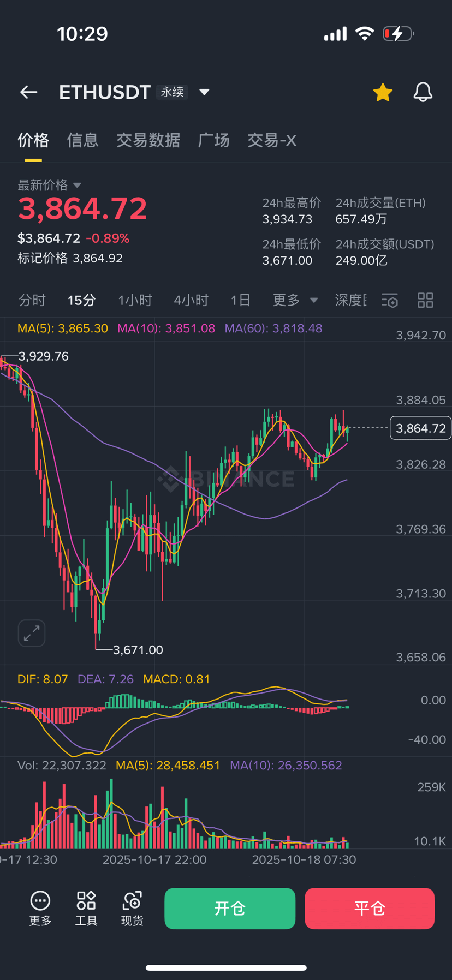Expand chart to fullscreen
The image size is (452, 980).
click(32, 633)
